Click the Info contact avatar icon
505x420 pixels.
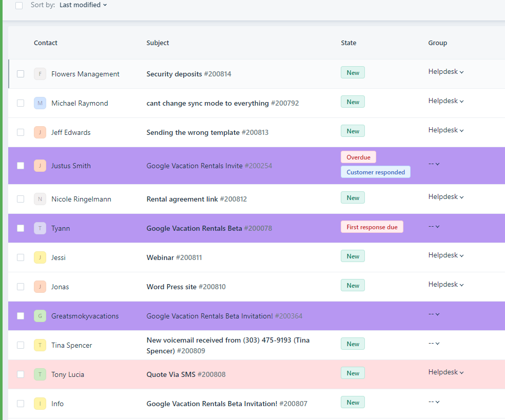[x=40, y=404]
